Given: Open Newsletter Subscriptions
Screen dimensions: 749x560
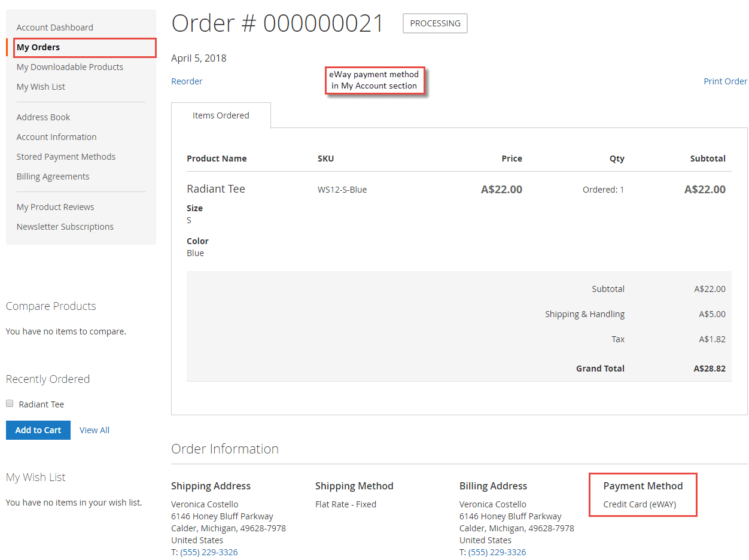Looking at the screenshot, I should click(65, 226).
